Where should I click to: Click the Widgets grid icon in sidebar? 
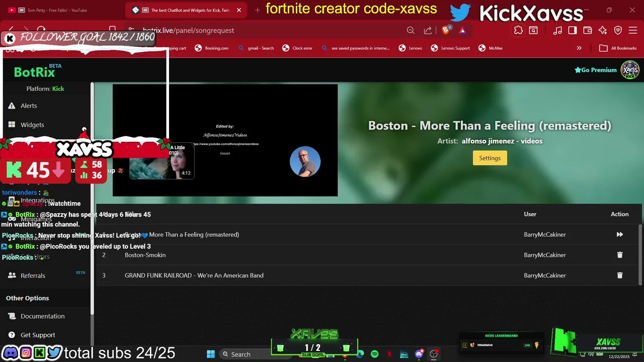[x=12, y=125]
